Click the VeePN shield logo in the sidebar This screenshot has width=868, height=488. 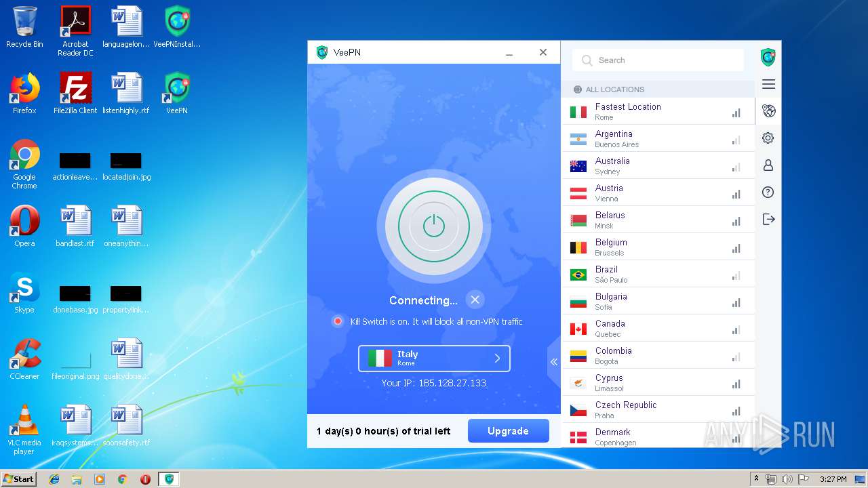(x=768, y=57)
